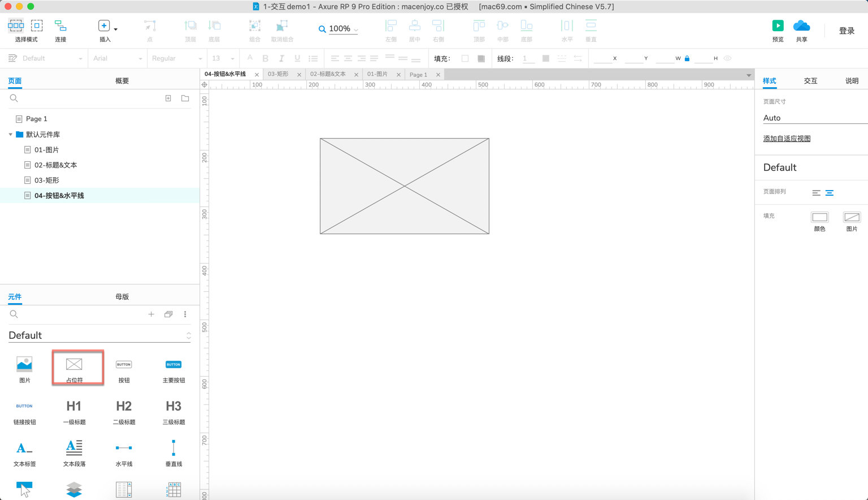Select 01-图片 page in tree
This screenshot has height=500, width=868.
point(46,150)
